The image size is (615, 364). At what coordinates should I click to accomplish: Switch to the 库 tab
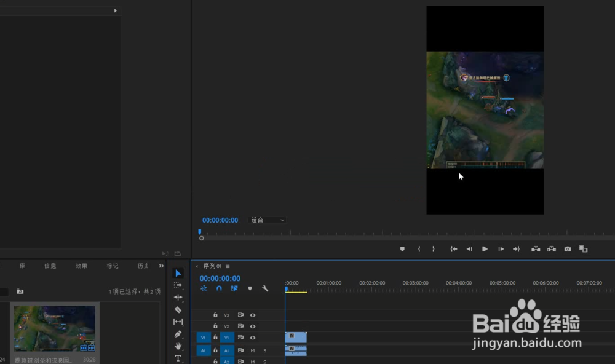coord(22,266)
